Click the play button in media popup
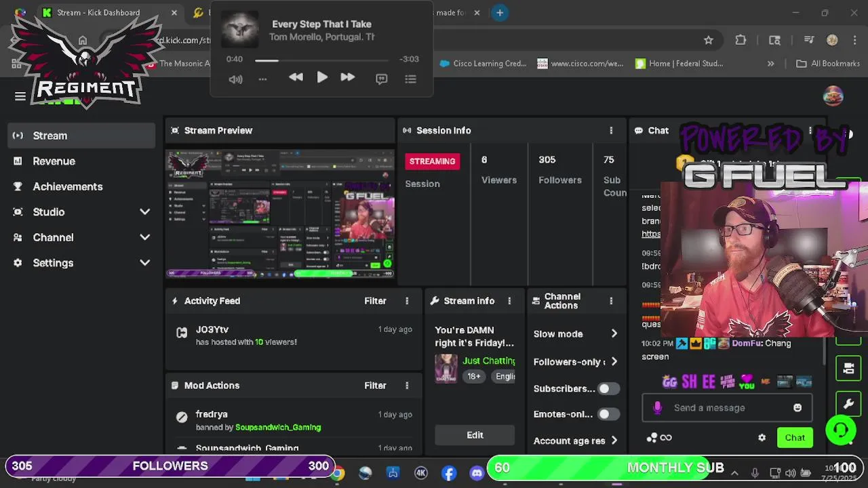The image size is (868, 488). pyautogui.click(x=322, y=78)
